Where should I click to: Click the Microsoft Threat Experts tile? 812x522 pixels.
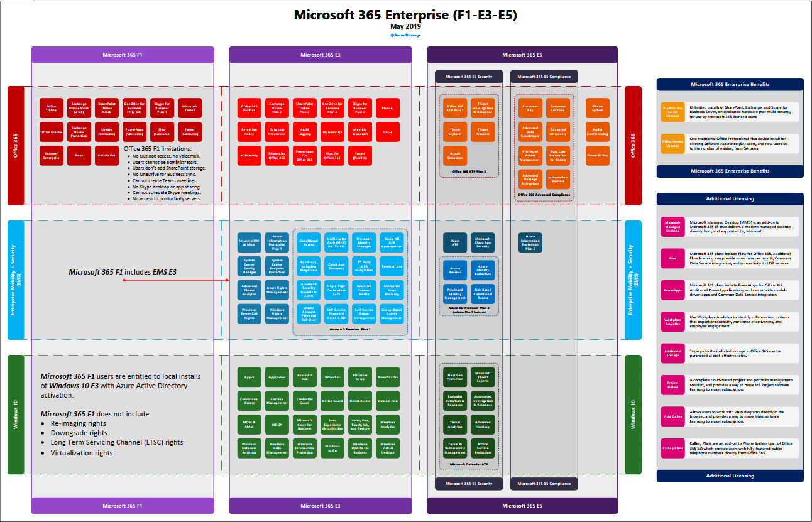point(483,377)
